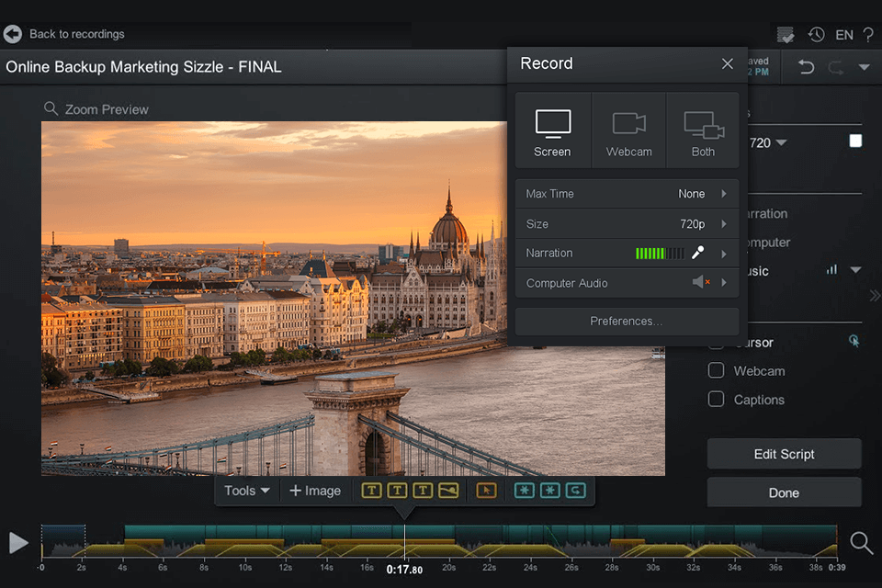Click the Done button
The height and width of the screenshot is (588, 882).
(784, 492)
